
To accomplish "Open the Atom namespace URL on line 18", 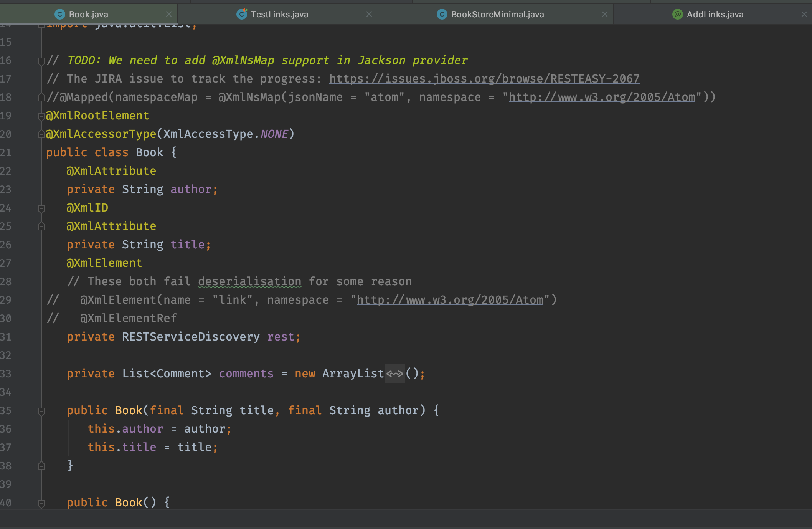I will (x=602, y=97).
